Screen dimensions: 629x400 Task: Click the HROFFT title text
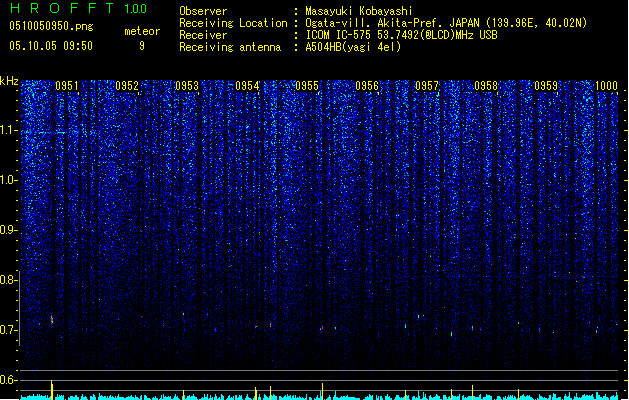pos(62,8)
